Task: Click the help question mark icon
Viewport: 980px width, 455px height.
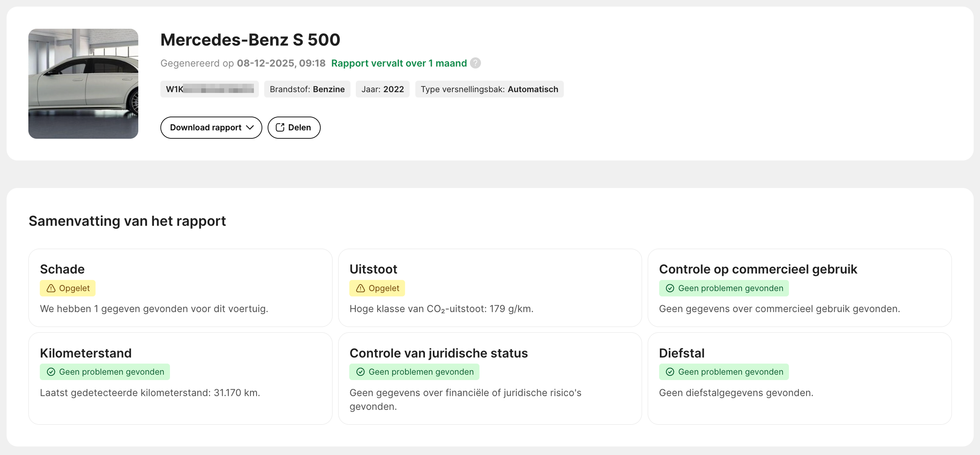Action: pyautogui.click(x=475, y=63)
